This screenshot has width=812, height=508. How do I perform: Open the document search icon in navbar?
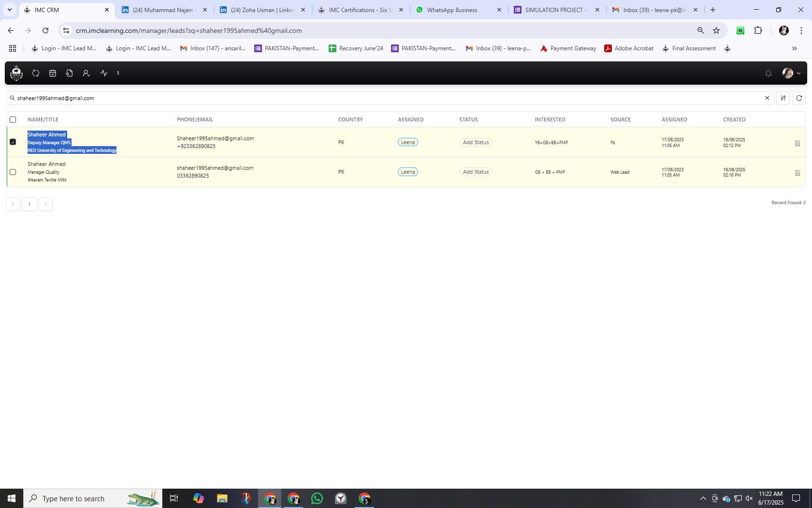click(x=69, y=73)
